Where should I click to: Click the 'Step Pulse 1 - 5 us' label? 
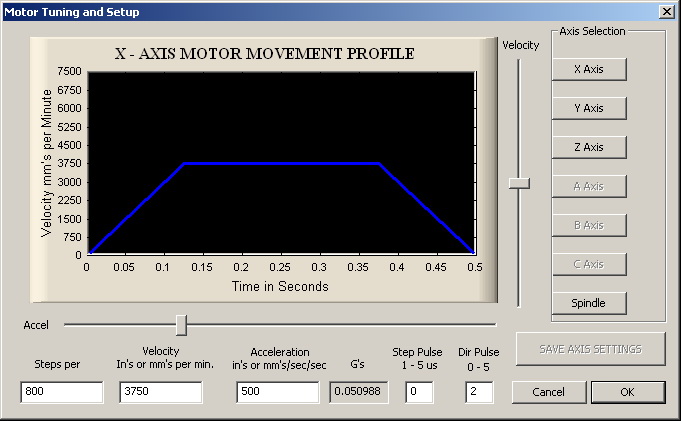tap(417, 358)
